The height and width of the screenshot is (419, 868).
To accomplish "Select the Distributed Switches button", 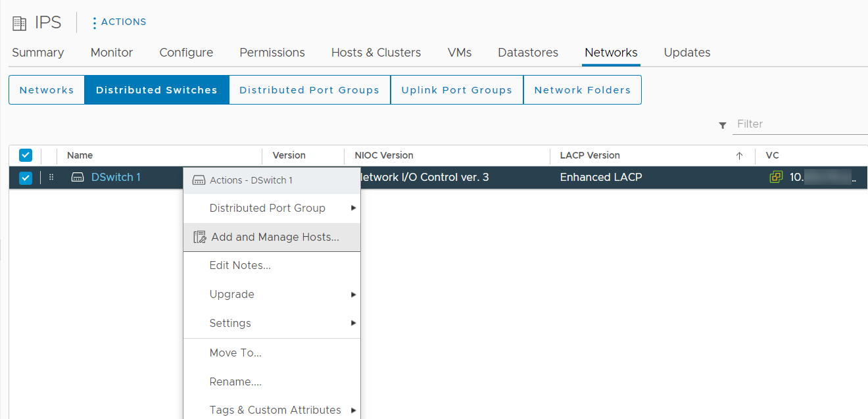I will (157, 90).
